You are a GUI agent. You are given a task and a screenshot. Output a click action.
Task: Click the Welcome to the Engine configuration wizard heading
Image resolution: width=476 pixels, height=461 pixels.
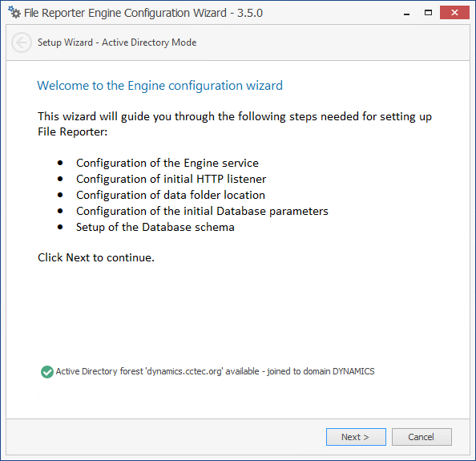[x=160, y=86]
